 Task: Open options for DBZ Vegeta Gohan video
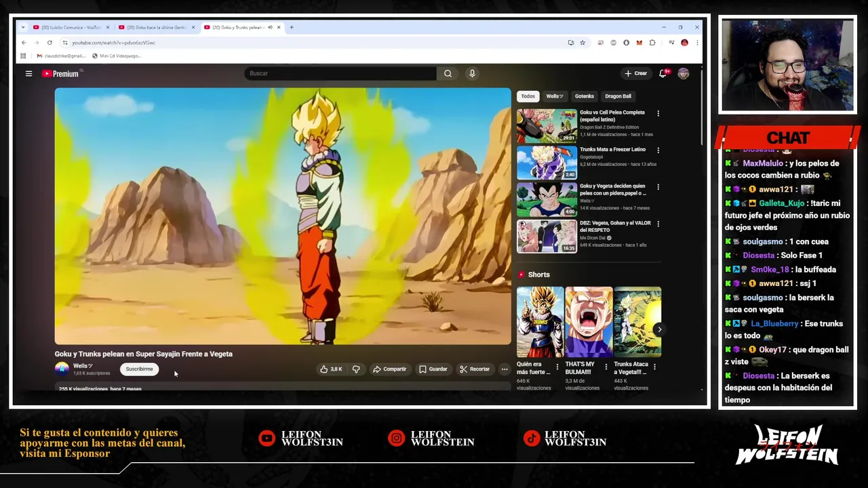pos(658,224)
